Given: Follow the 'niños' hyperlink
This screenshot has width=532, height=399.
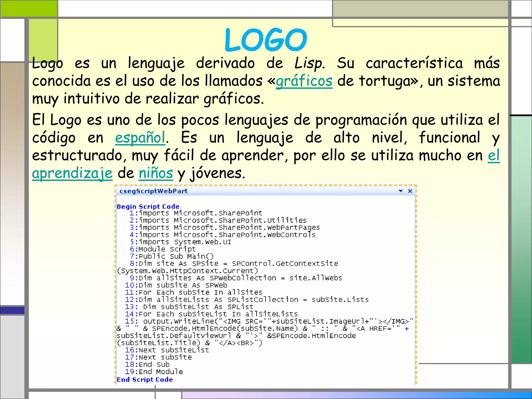Looking at the screenshot, I should point(156,173).
